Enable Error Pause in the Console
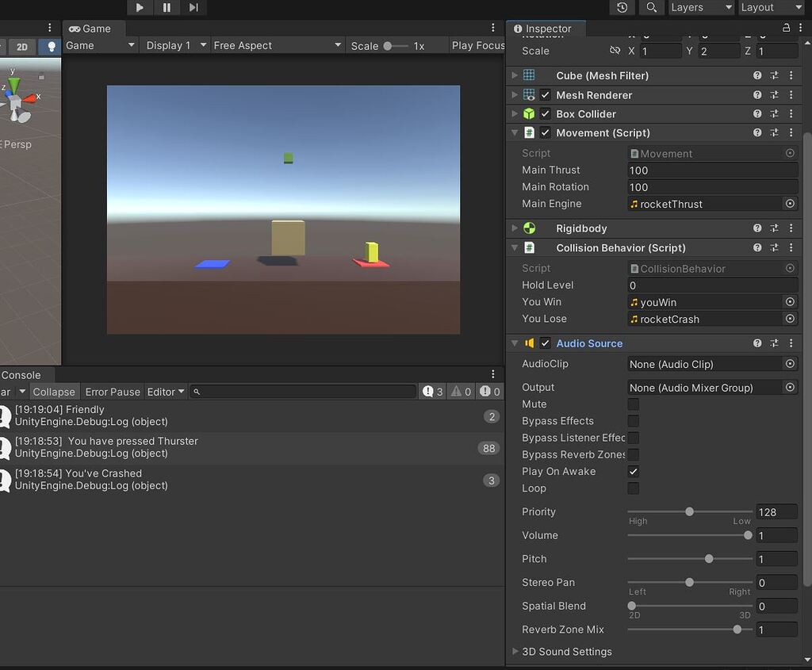The width and height of the screenshot is (812, 670). click(x=112, y=391)
